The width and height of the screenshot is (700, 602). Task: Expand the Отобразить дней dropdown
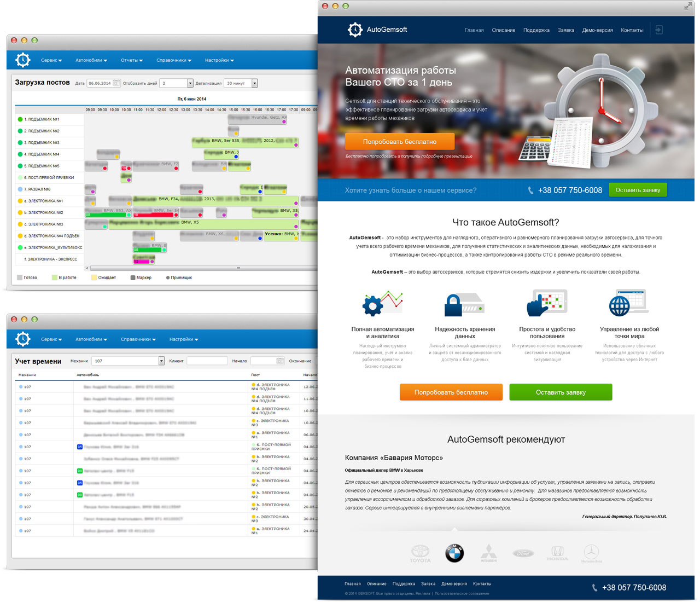[190, 83]
